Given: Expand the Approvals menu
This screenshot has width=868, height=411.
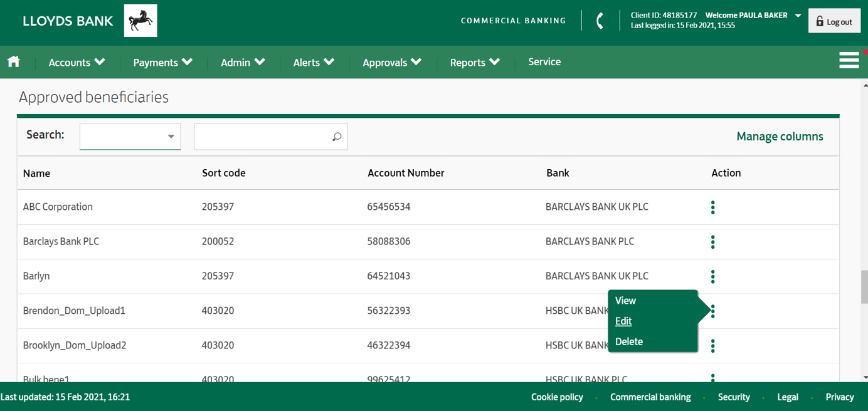Looking at the screenshot, I should coord(392,62).
